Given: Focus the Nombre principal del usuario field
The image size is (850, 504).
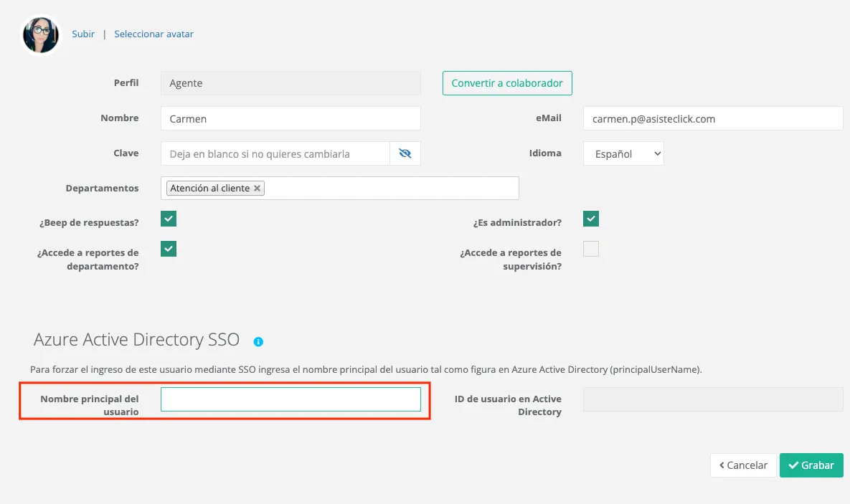Looking at the screenshot, I should [x=291, y=399].
